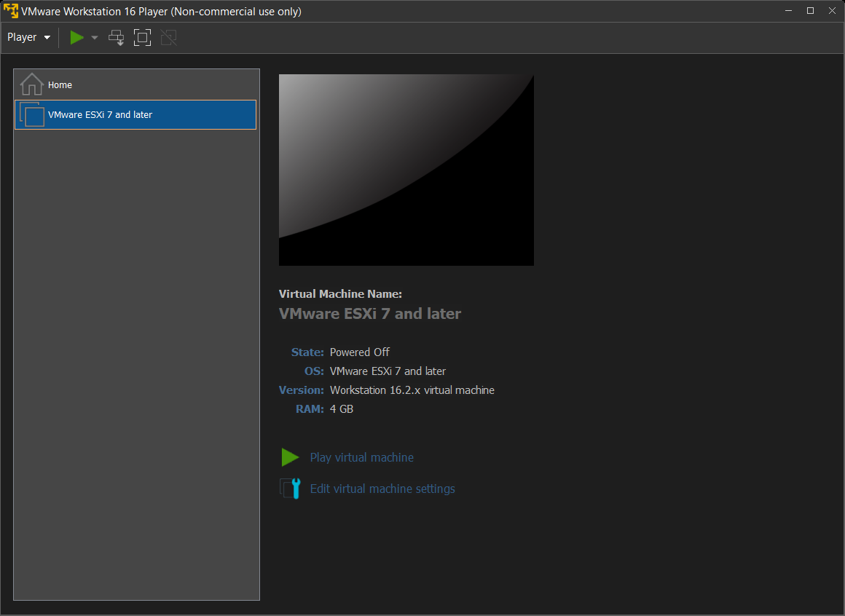Click the green power on toolbar button
Screen dimensions: 845x616
tap(77, 37)
